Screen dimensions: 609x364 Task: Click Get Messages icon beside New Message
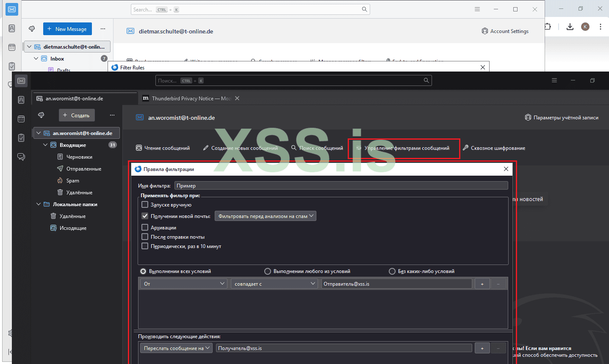(32, 29)
